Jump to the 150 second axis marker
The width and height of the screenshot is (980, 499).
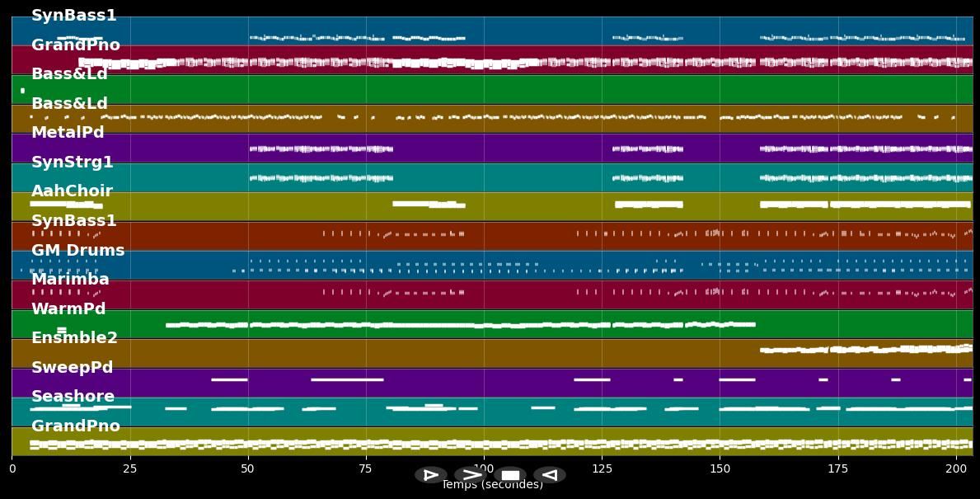[719, 468]
